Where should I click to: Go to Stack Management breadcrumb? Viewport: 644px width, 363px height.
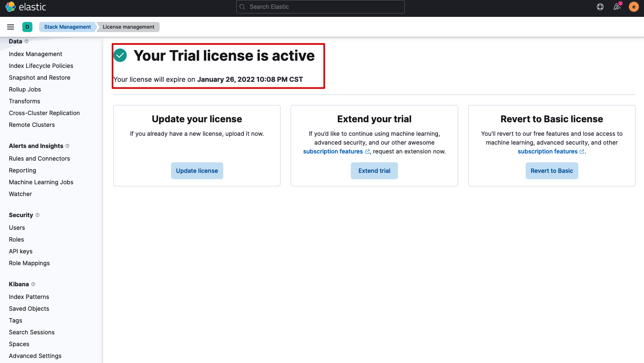pyautogui.click(x=67, y=27)
